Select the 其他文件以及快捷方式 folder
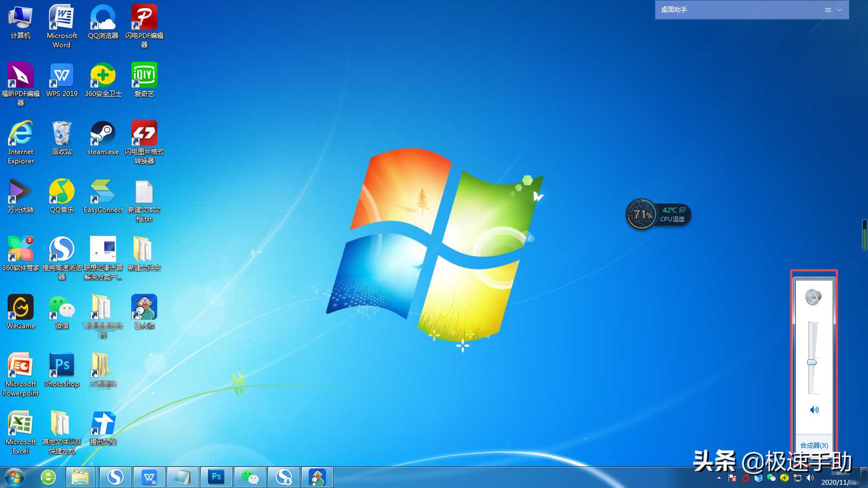The image size is (868, 488). click(62, 432)
